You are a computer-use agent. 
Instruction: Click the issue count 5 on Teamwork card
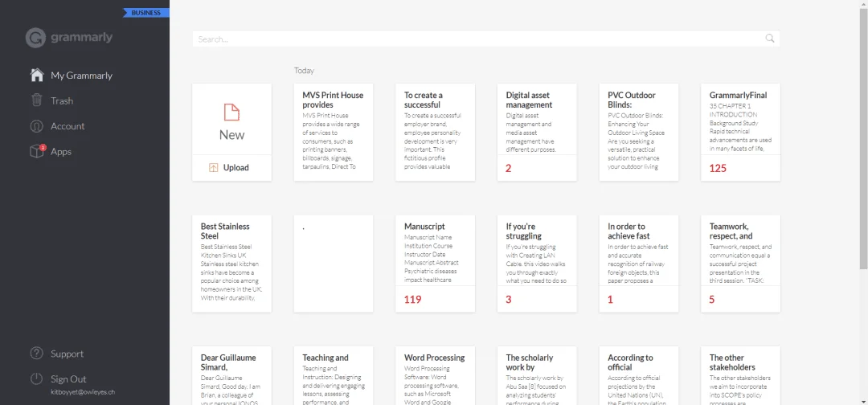click(712, 300)
